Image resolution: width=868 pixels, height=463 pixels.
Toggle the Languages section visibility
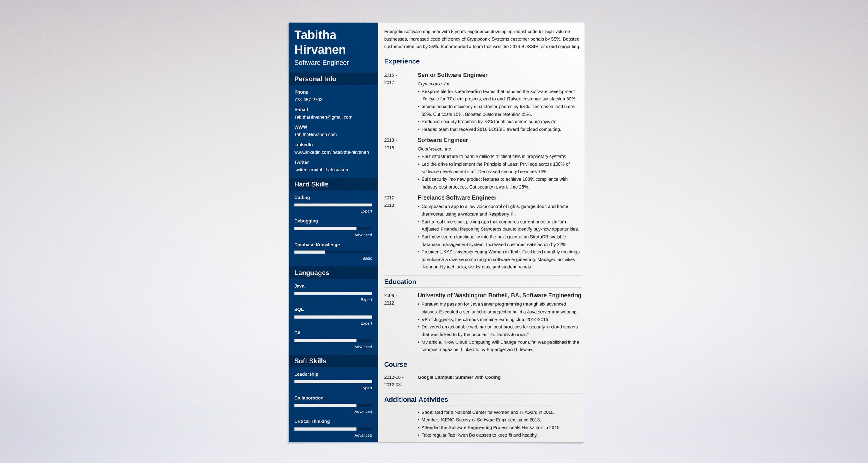[332, 272]
